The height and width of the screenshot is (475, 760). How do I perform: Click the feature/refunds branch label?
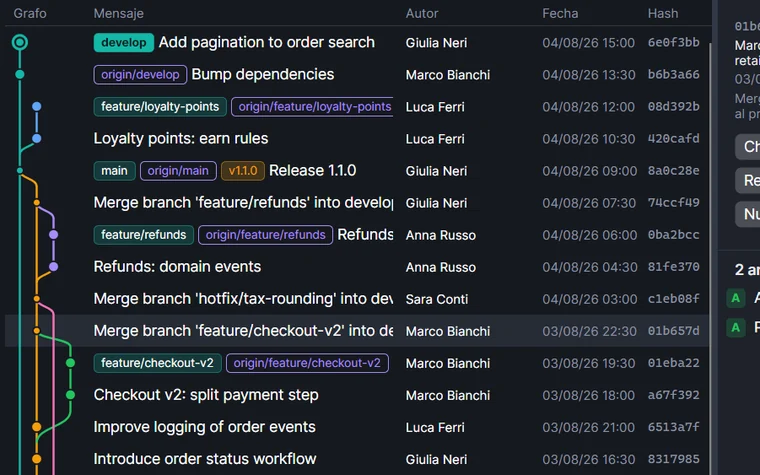pyautogui.click(x=143, y=235)
